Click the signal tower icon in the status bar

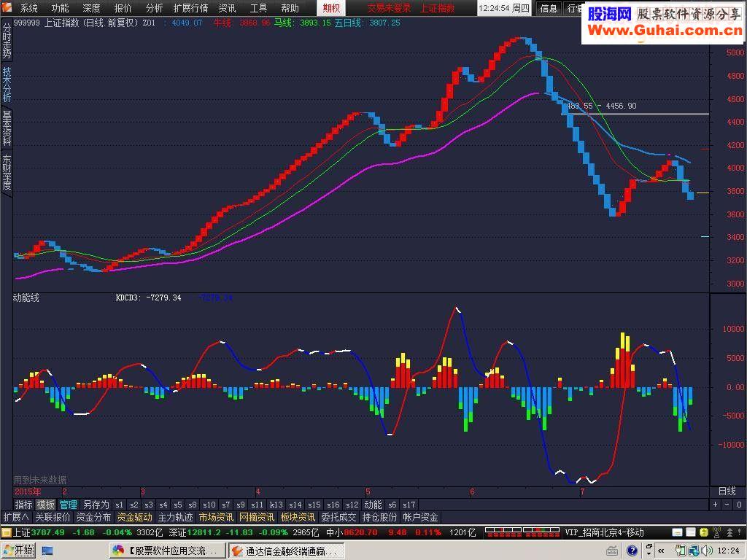pyautogui.click(x=716, y=532)
